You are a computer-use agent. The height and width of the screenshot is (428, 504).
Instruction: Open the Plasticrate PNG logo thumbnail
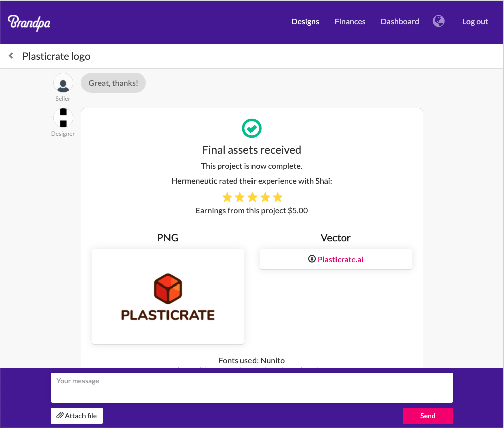tap(168, 297)
